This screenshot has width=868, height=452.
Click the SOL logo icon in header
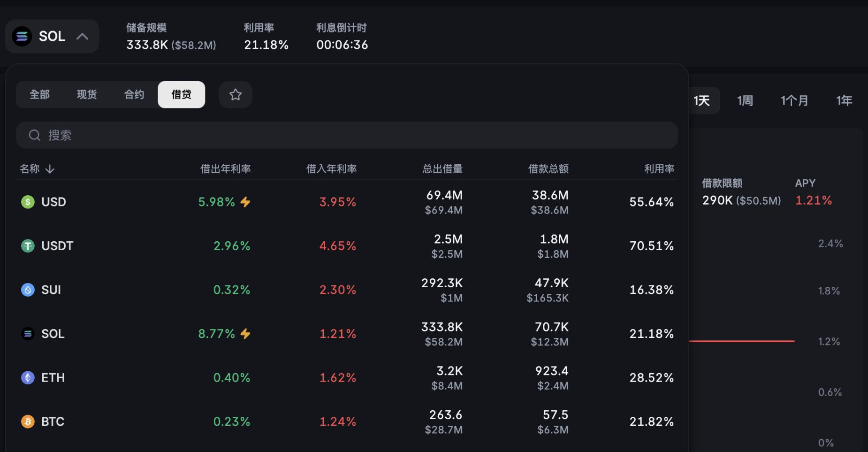pos(22,37)
